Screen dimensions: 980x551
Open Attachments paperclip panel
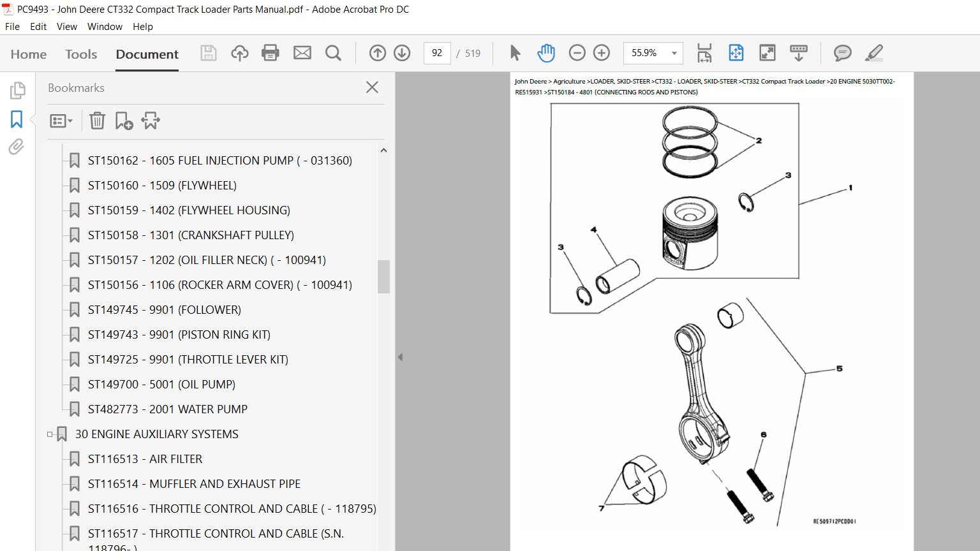(x=17, y=147)
